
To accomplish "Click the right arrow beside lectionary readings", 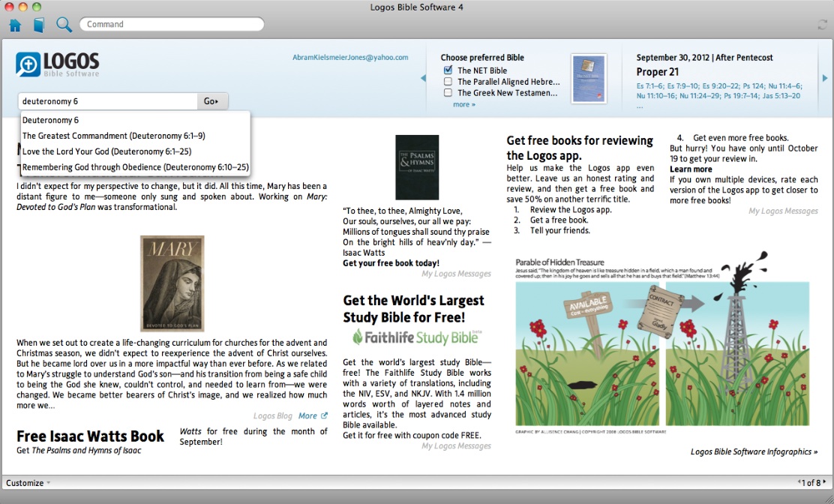I will pyautogui.click(x=825, y=78).
